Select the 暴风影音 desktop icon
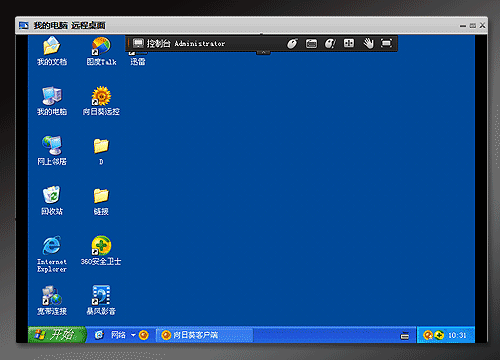500x360 pixels. click(x=101, y=300)
